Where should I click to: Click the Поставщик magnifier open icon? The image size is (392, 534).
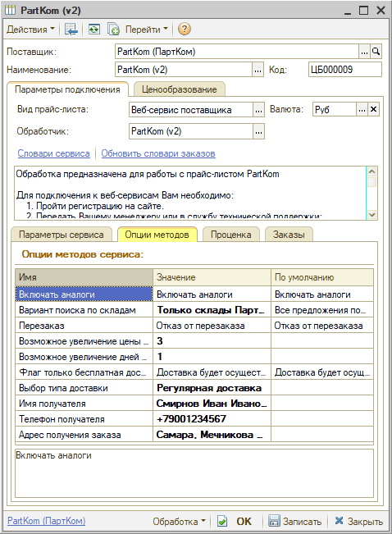(376, 52)
